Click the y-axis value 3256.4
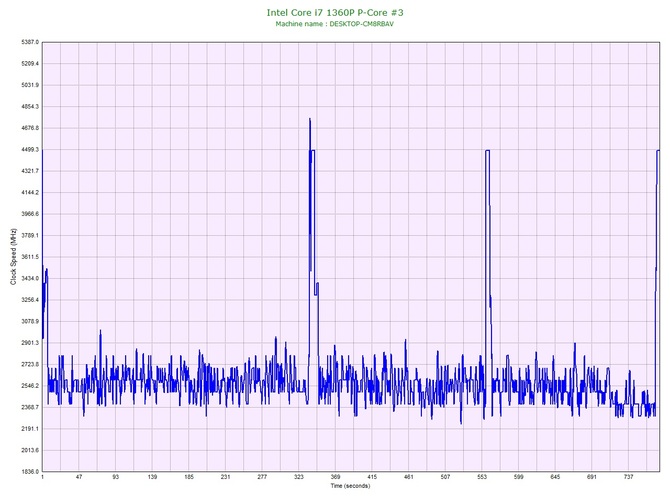670x503 pixels. [x=30, y=300]
